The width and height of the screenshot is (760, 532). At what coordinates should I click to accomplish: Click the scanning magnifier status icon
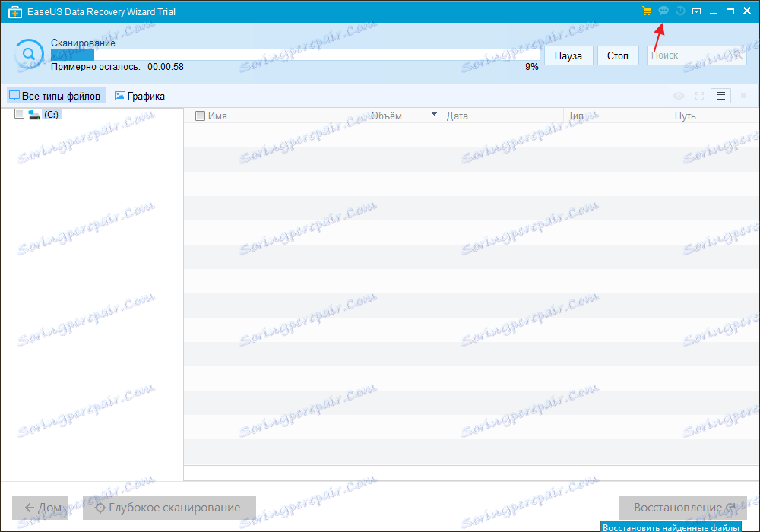coord(29,54)
